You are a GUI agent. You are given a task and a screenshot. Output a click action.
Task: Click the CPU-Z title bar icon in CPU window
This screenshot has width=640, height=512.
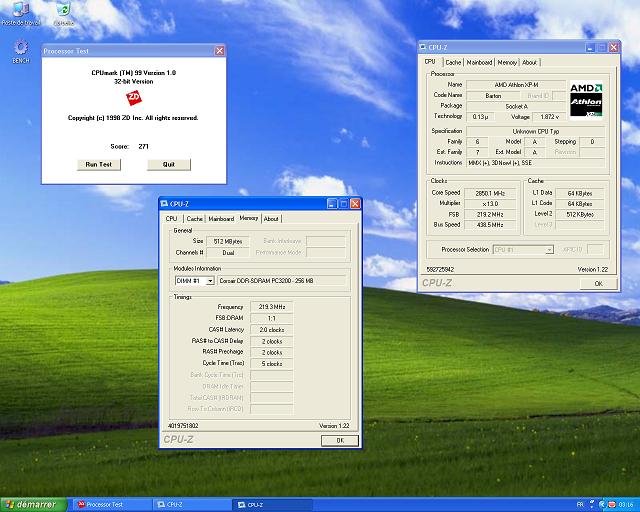point(423,47)
